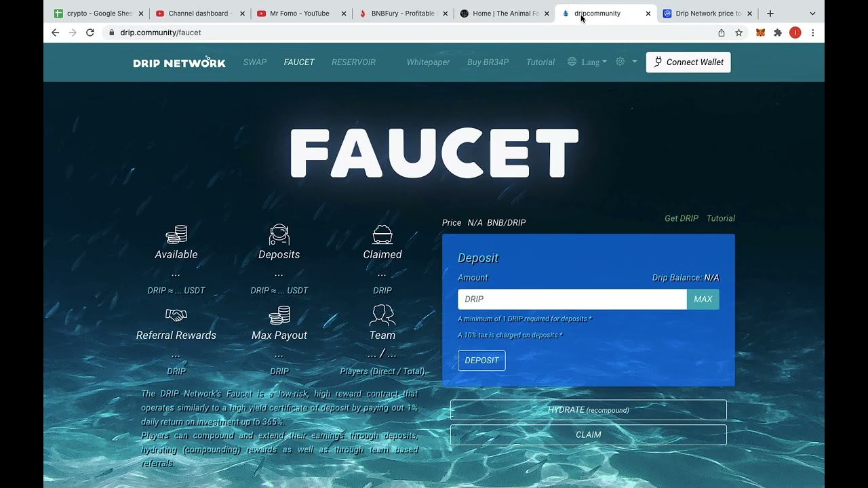868x488 pixels.
Task: Open the FAUCET page
Action: coord(299,62)
